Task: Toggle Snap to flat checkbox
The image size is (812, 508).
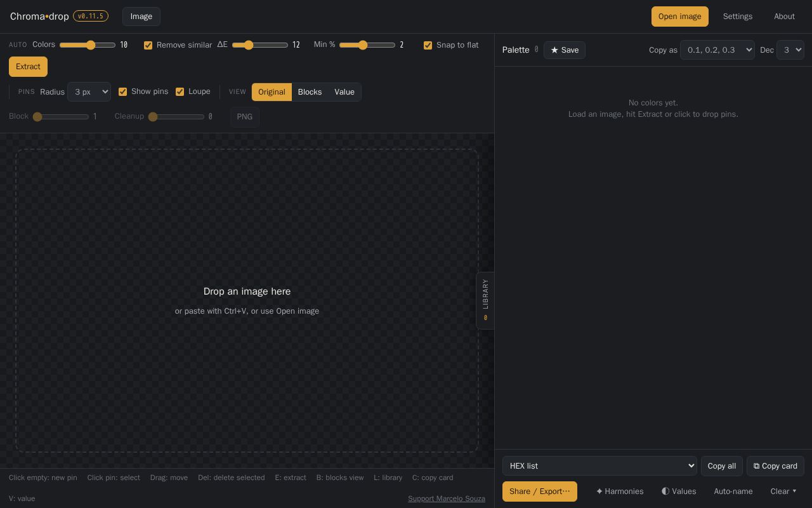Action: (x=428, y=45)
